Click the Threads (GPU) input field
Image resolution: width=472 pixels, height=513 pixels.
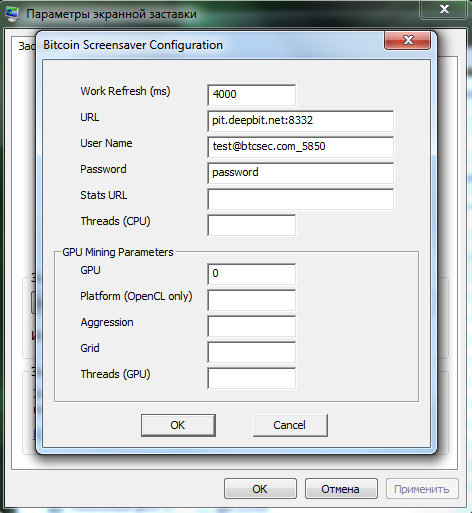tap(251, 378)
